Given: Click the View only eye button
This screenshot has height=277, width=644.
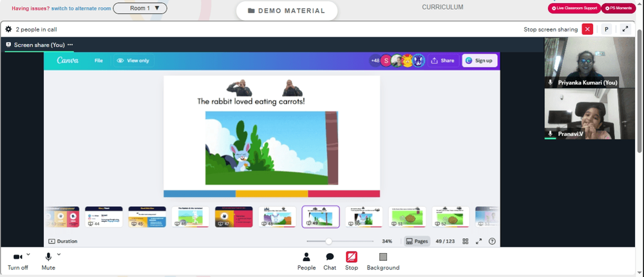Looking at the screenshot, I should 133,61.
